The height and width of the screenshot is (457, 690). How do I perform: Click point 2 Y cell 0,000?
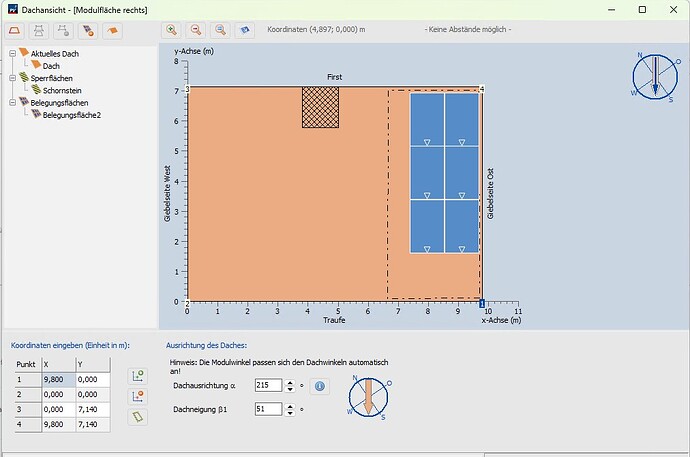(93, 395)
